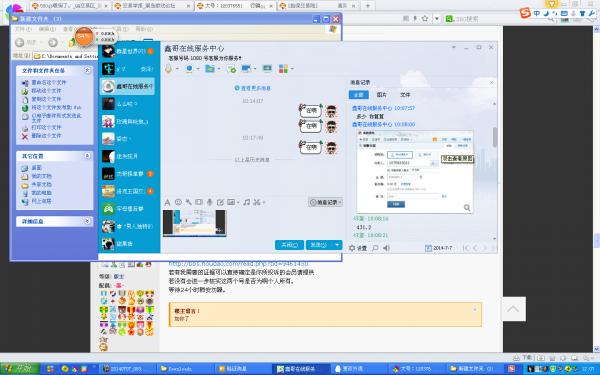
Task: Open remote desktop monitor icon in chat toolbar
Action: tap(246, 69)
